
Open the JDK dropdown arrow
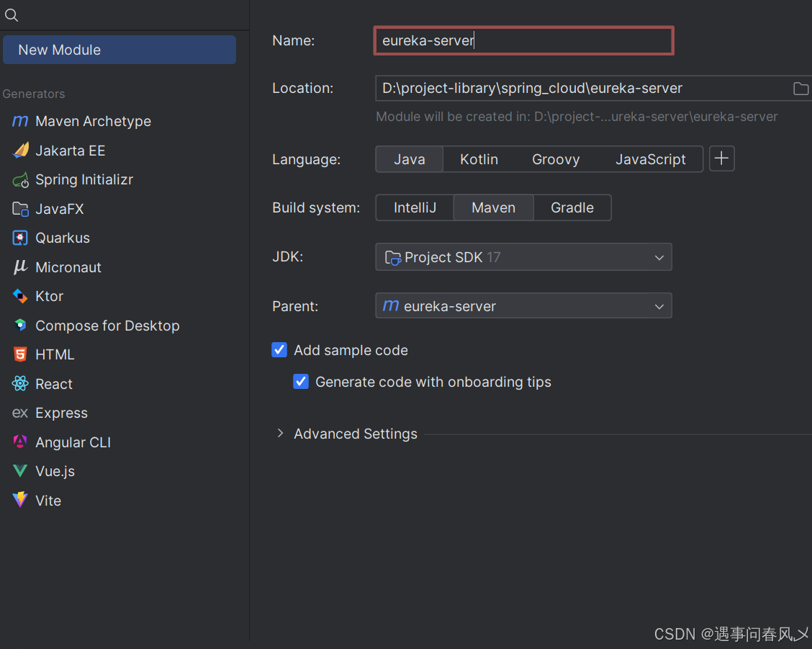(x=659, y=258)
